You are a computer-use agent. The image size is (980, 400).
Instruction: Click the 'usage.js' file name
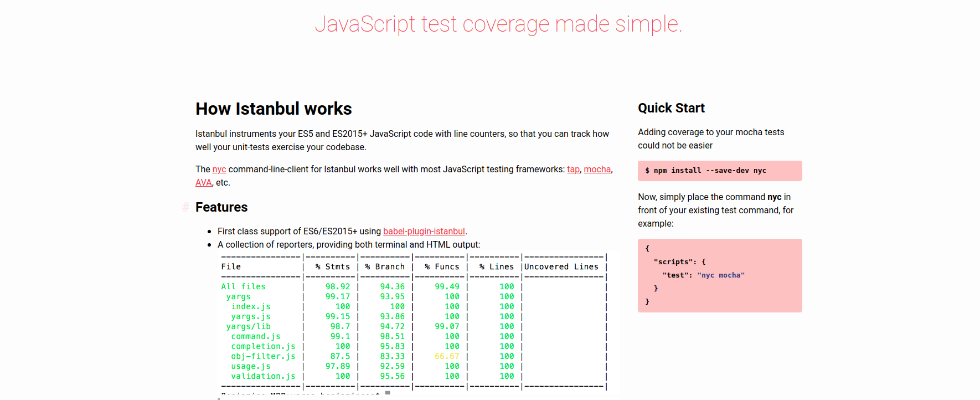(x=251, y=366)
